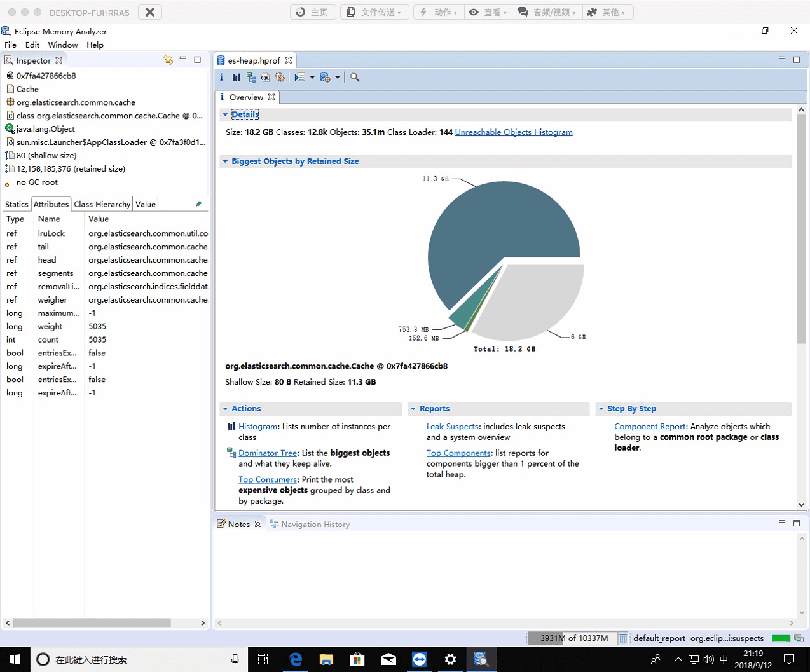Open the Component Report link
810x672 pixels.
coord(650,427)
